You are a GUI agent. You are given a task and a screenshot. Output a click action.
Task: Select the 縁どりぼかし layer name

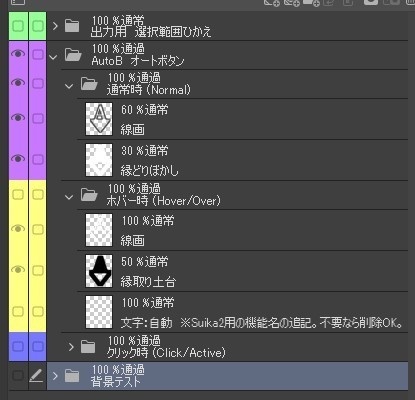coord(150,171)
